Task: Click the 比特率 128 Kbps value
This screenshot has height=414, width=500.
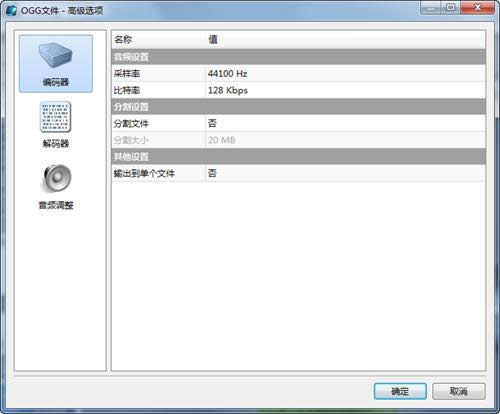Action: click(228, 90)
